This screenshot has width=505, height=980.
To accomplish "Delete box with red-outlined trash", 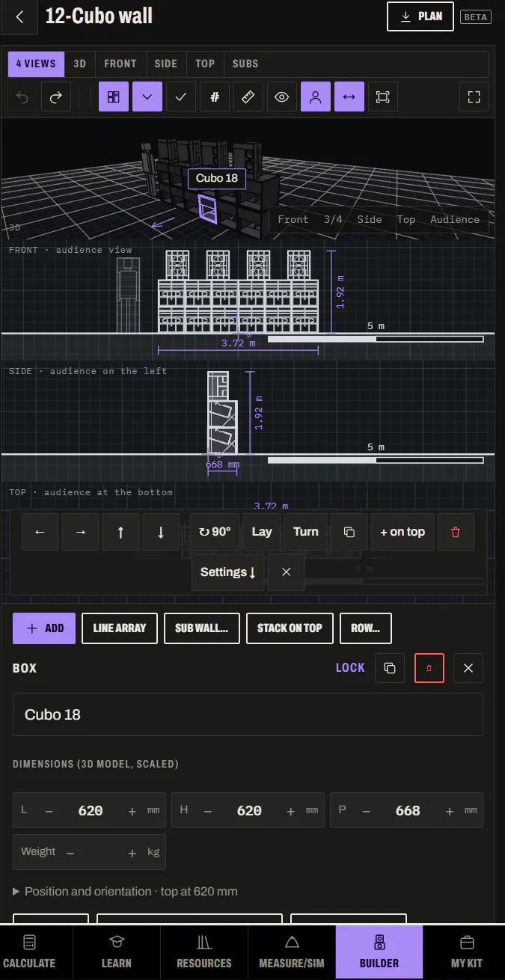I will coord(429,668).
